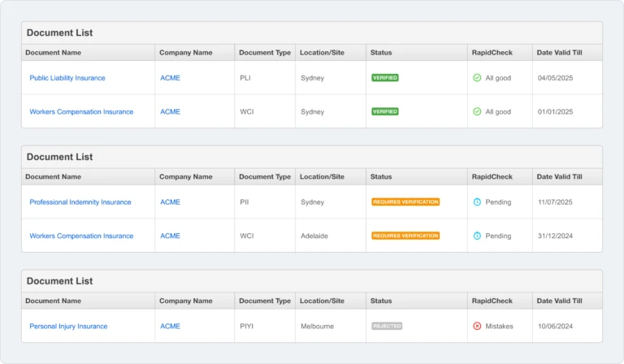Viewport: 624px width, 364px height.
Task: Click Location/Site header in second list
Action: (x=322, y=176)
